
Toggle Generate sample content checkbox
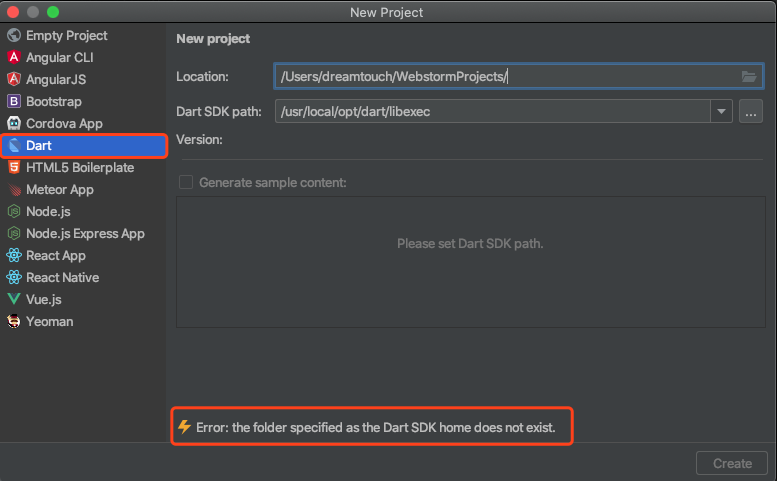[x=186, y=182]
